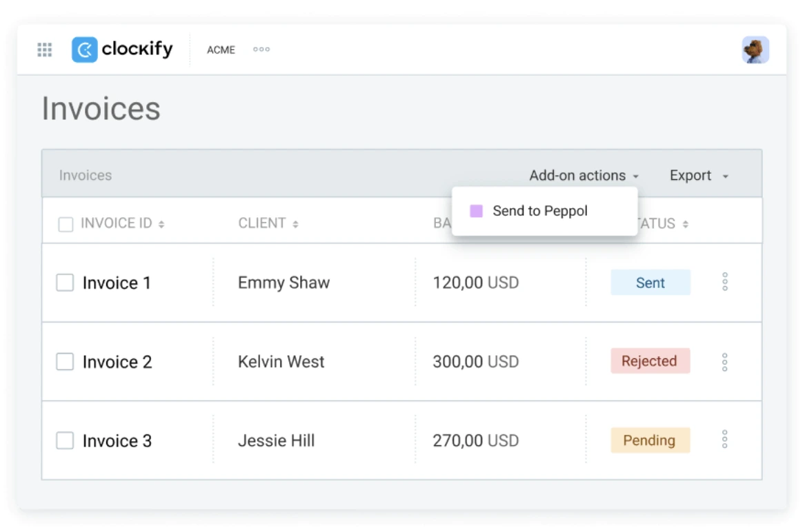The image size is (807, 532).
Task: Open the user profile avatar
Action: click(755, 50)
